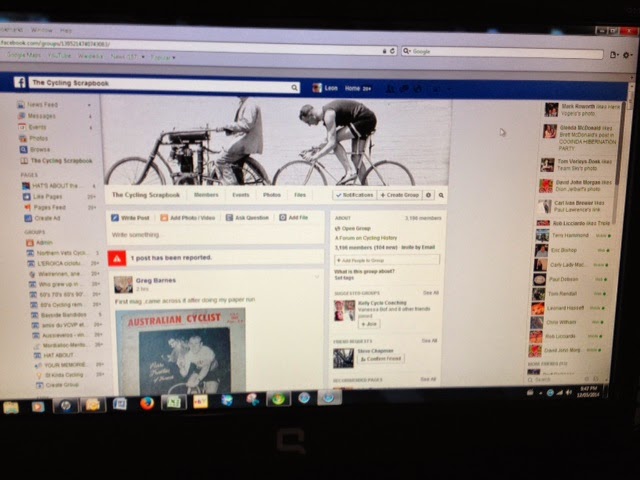The width and height of the screenshot is (640, 480).
Task: Open Browse in the left sidebar
Action: pos(40,149)
